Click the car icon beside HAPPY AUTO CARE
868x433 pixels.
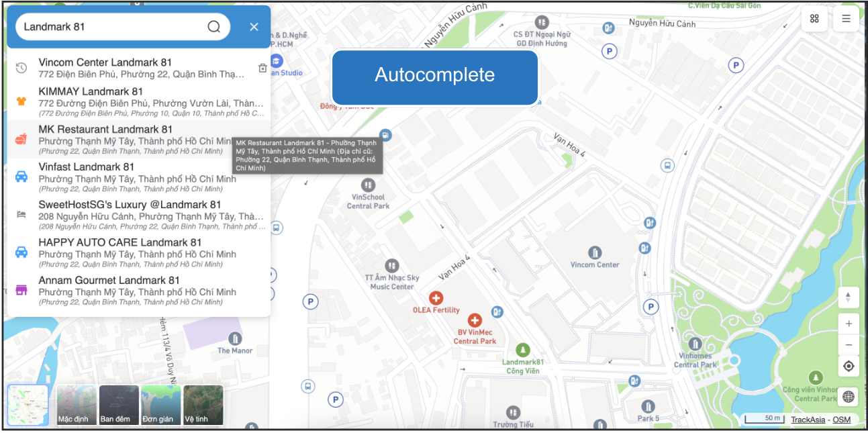point(21,252)
